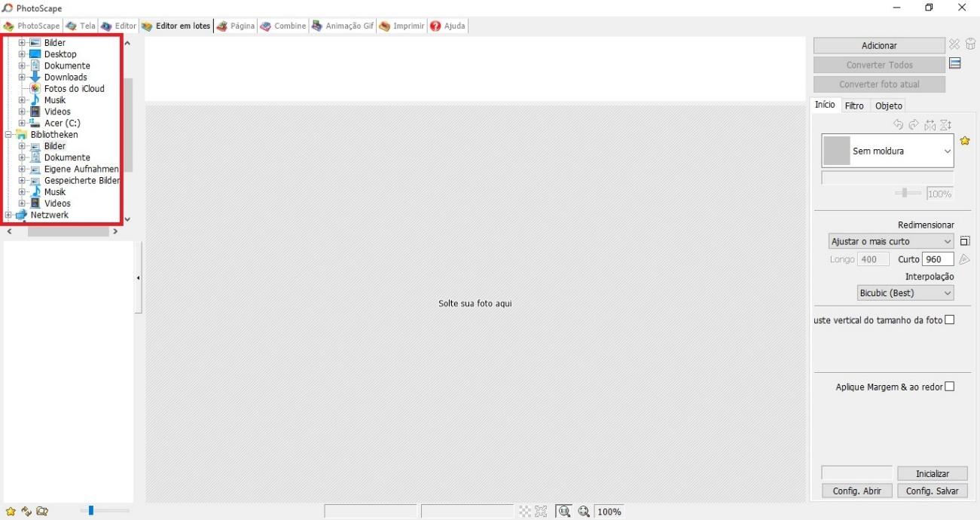
Task: Click the triangle icon next to Curto field
Action: pyautogui.click(x=964, y=259)
